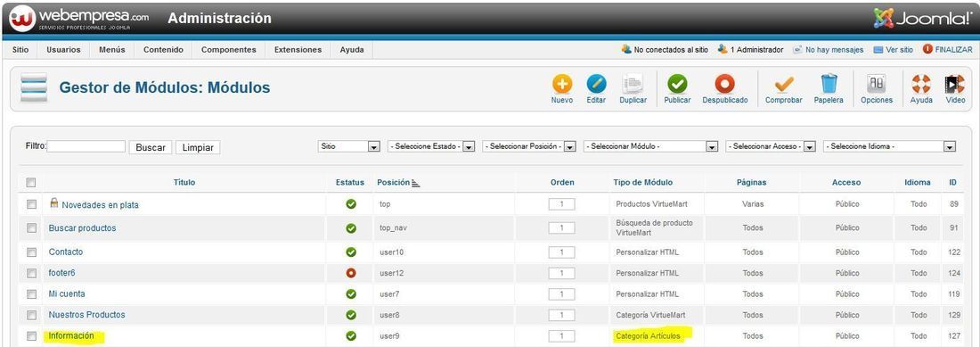Tick the Nuestros Productos checkbox
Image resolution: width=980 pixels, height=347 pixels.
coord(31,315)
